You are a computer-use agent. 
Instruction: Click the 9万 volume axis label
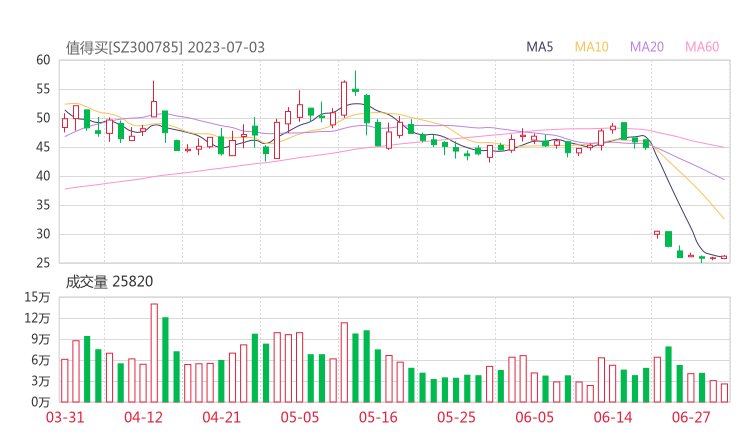tap(41, 339)
